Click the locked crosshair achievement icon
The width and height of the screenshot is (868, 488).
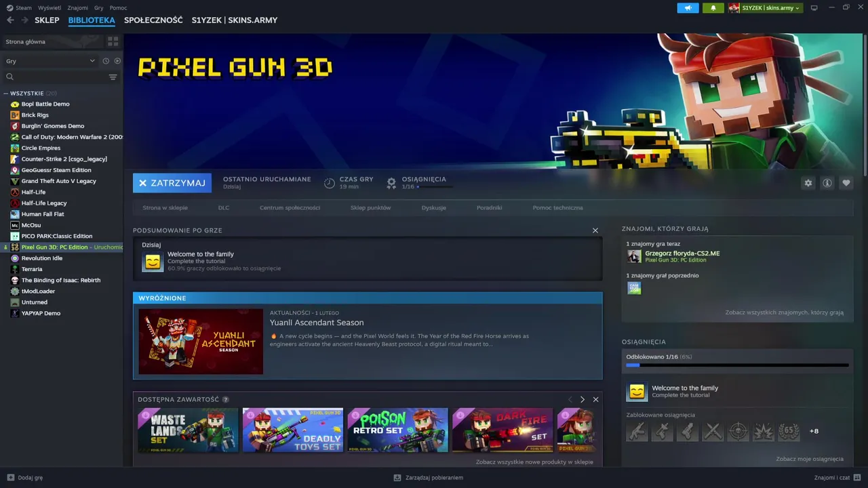738,431
